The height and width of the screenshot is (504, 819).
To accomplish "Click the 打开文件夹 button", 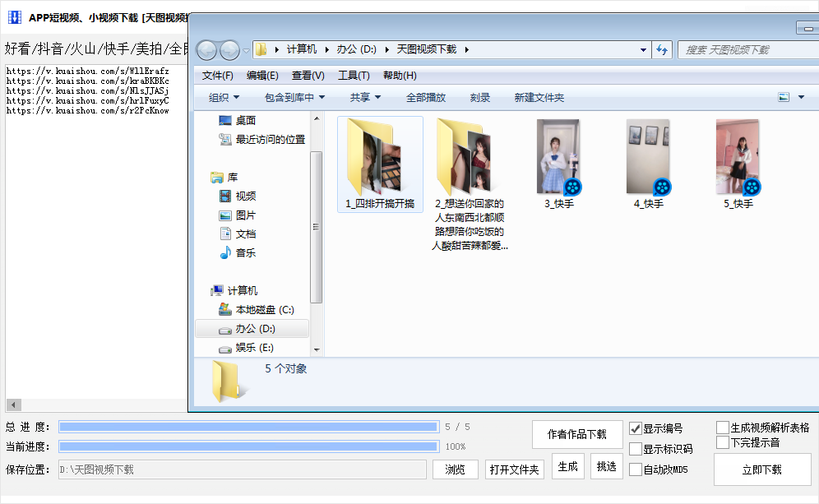I will tap(514, 469).
